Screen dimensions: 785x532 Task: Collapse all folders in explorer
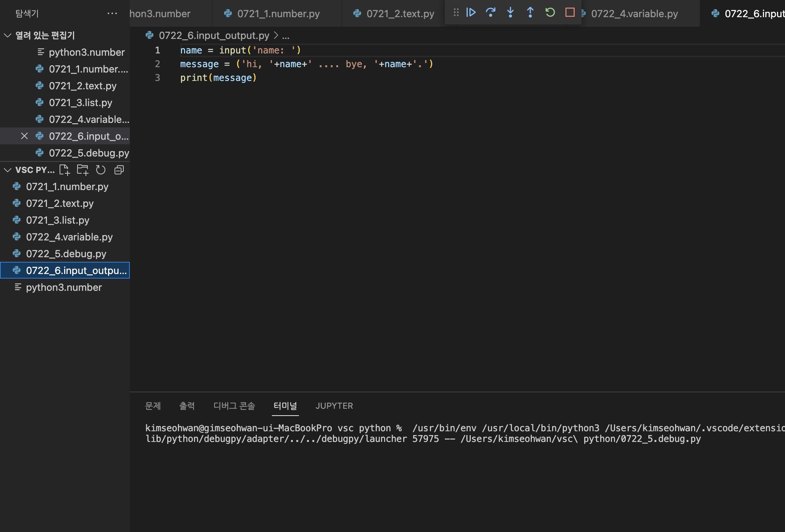(x=119, y=170)
